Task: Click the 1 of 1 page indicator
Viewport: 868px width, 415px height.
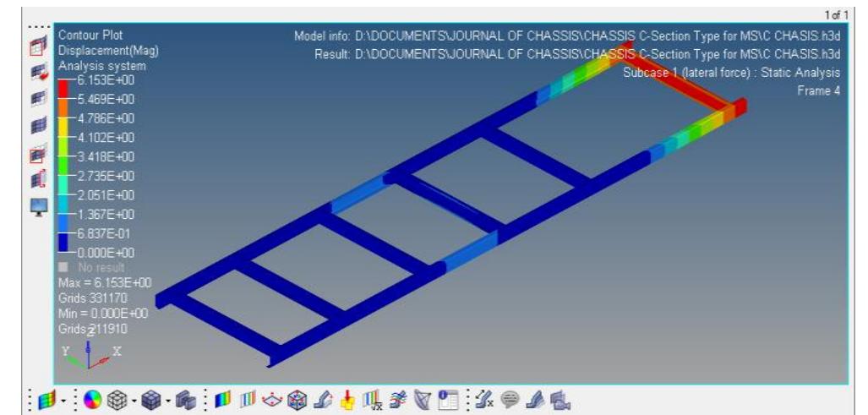Action: [836, 16]
